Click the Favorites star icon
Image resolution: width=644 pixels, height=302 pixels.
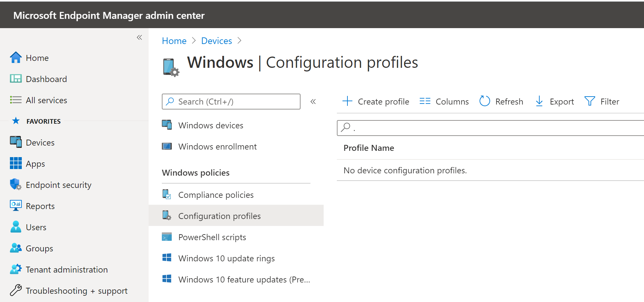pyautogui.click(x=16, y=121)
